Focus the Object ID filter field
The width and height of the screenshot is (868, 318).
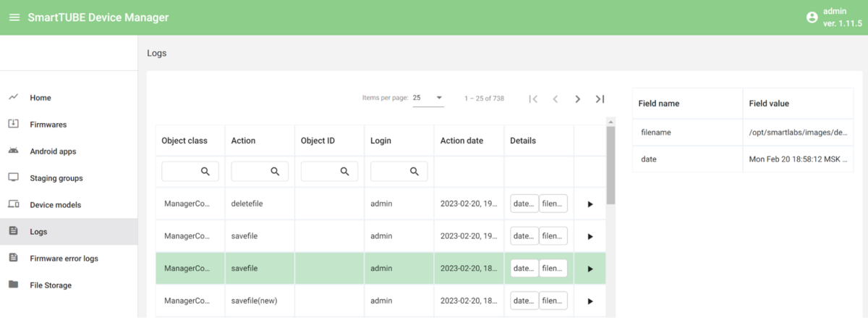[329, 172]
